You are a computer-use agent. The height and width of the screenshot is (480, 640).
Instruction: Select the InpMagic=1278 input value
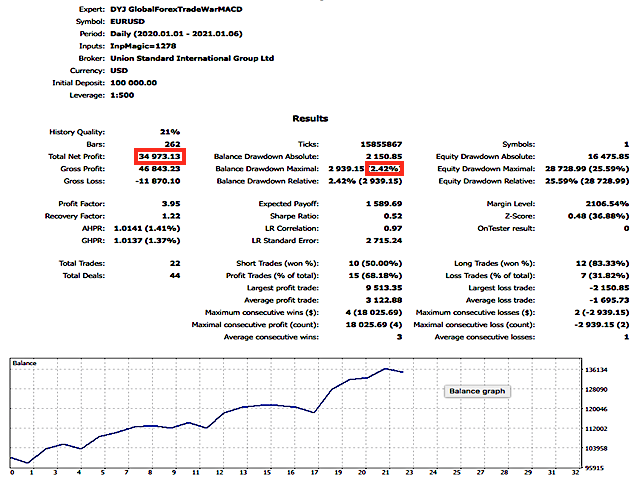pos(143,46)
